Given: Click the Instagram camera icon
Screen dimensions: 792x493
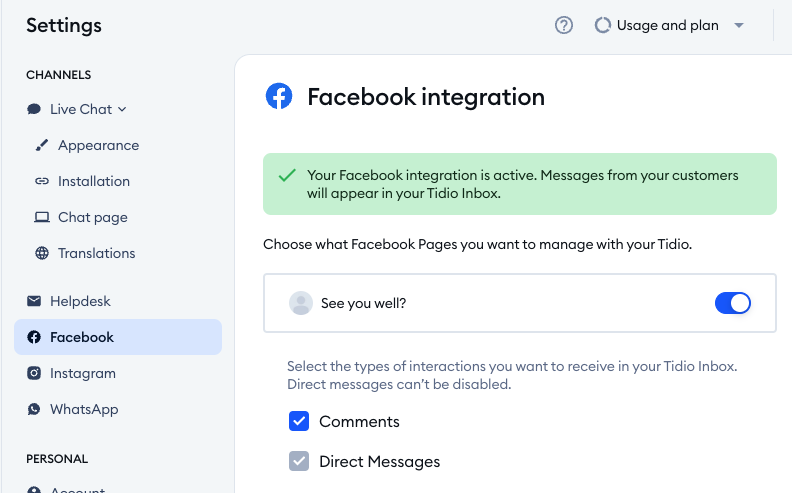Looking at the screenshot, I should pos(34,373).
